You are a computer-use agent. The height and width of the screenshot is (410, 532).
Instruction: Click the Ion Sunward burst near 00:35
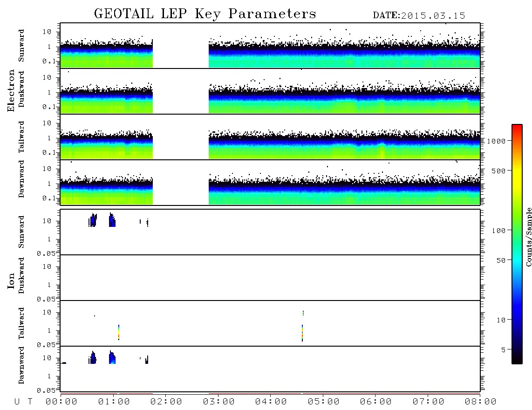click(93, 221)
